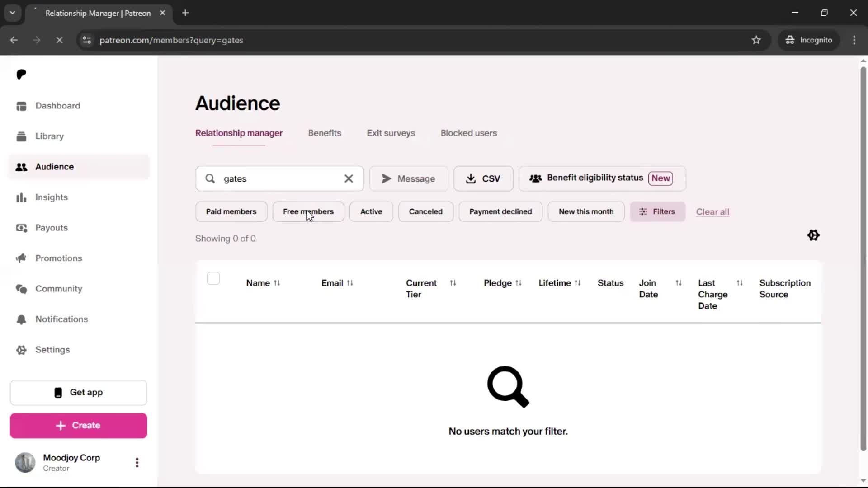Open the Moodjoy Corp account options menu

coord(137,462)
